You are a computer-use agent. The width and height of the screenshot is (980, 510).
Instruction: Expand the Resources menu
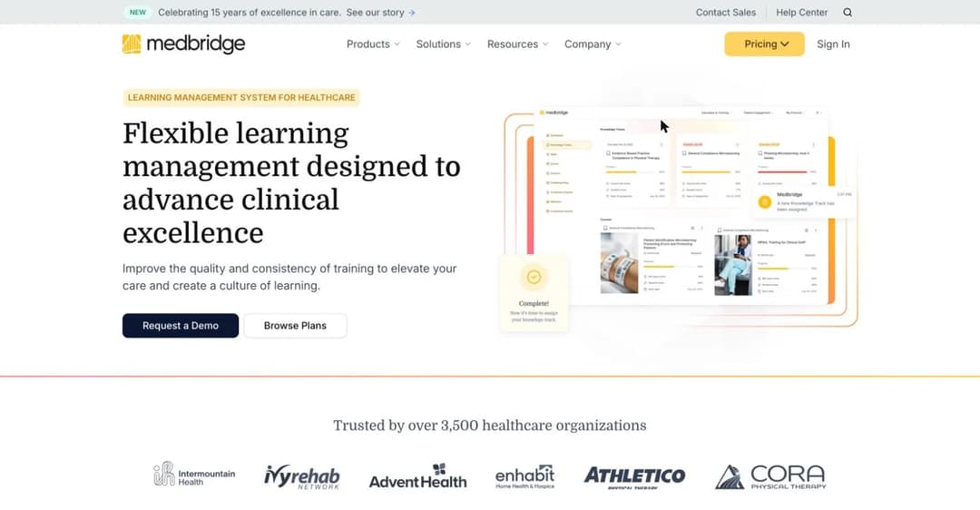pos(517,44)
